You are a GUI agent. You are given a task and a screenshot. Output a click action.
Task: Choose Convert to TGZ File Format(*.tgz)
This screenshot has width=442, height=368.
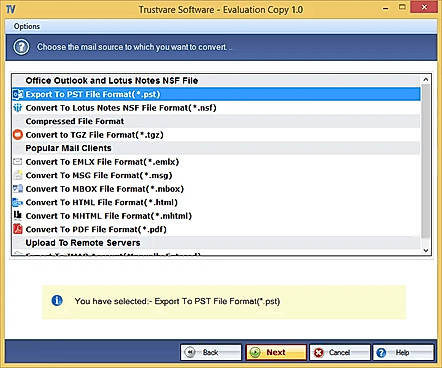point(216,135)
